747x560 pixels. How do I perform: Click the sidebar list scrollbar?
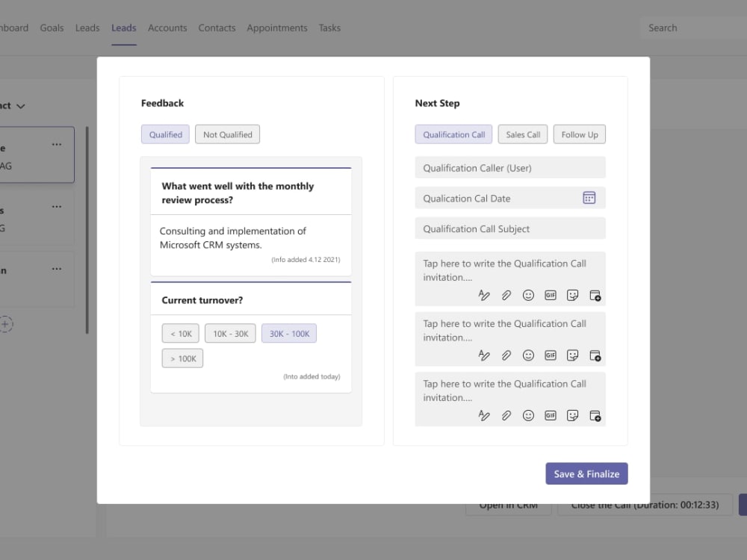[x=87, y=230]
